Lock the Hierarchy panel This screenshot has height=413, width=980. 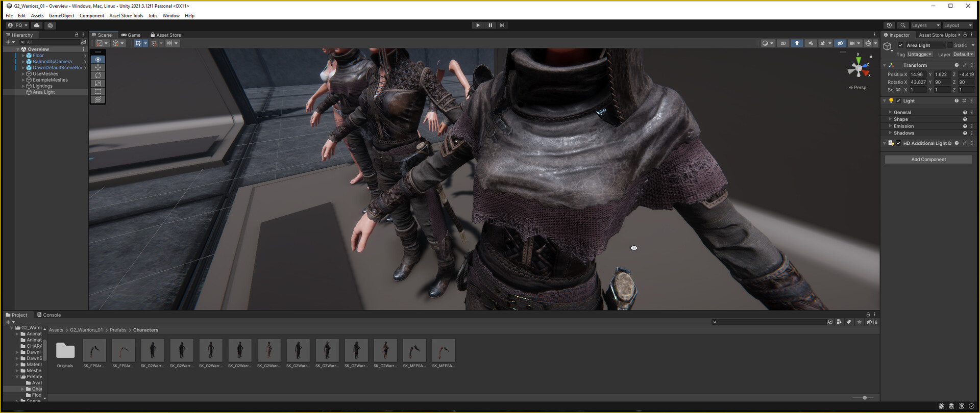click(x=77, y=35)
